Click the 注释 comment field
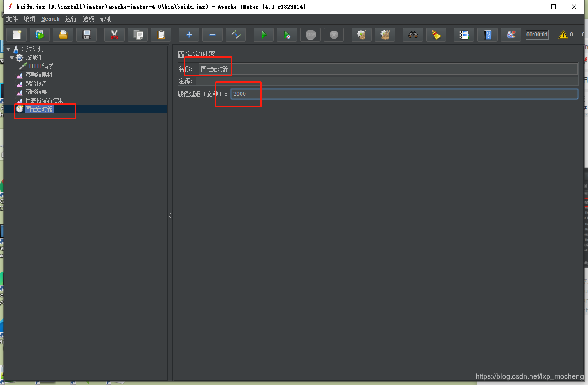Image resolution: width=588 pixels, height=385 pixels. pos(387,81)
